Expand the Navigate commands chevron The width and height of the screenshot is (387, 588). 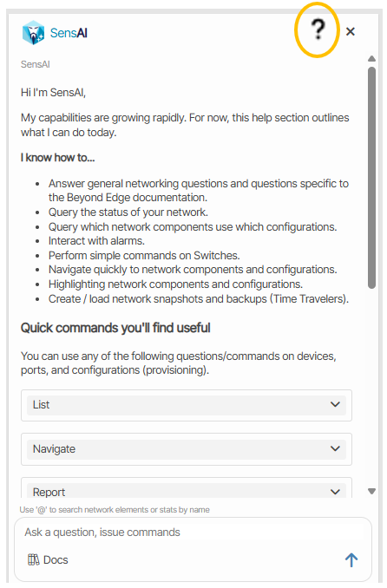[335, 448]
